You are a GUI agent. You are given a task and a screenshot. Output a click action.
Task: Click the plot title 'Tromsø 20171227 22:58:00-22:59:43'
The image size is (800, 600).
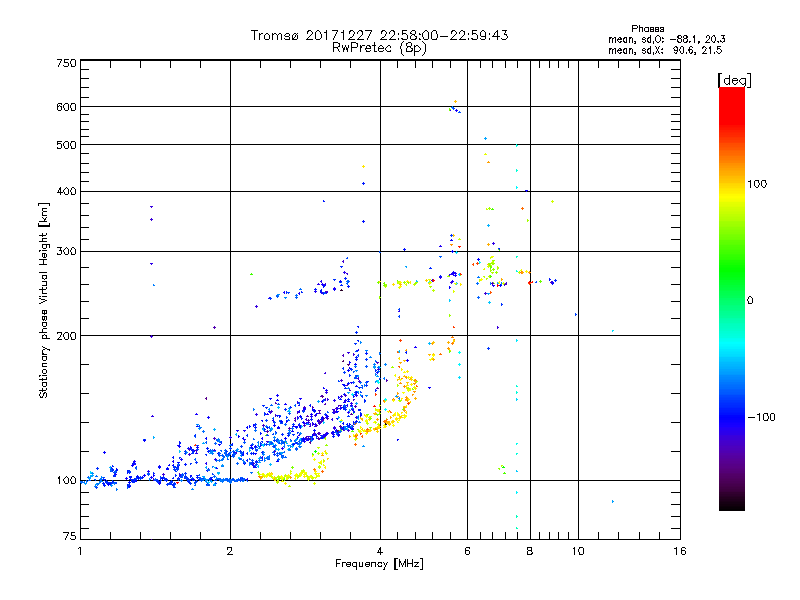point(380,35)
